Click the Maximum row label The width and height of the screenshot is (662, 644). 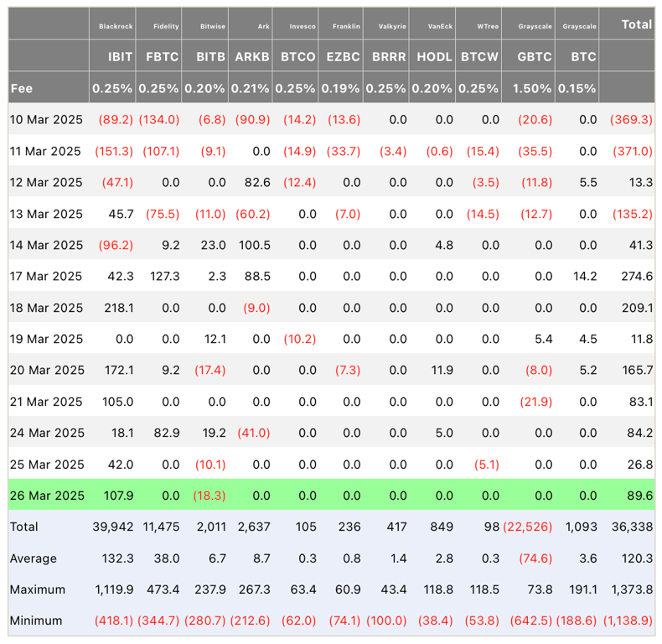38,589
